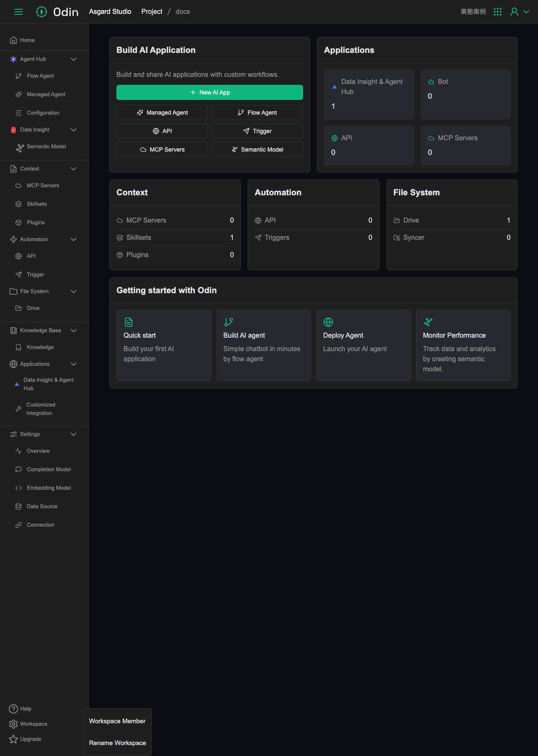Image resolution: width=538 pixels, height=756 pixels.
Task: Click the Embedding Model code icon
Action: [x=18, y=488]
